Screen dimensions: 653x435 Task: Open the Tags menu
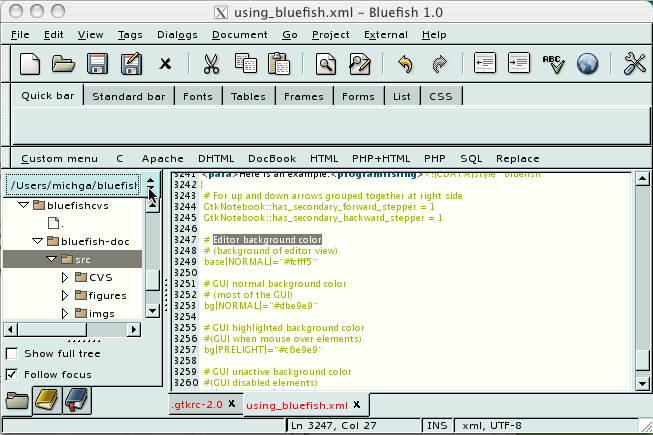(x=130, y=35)
